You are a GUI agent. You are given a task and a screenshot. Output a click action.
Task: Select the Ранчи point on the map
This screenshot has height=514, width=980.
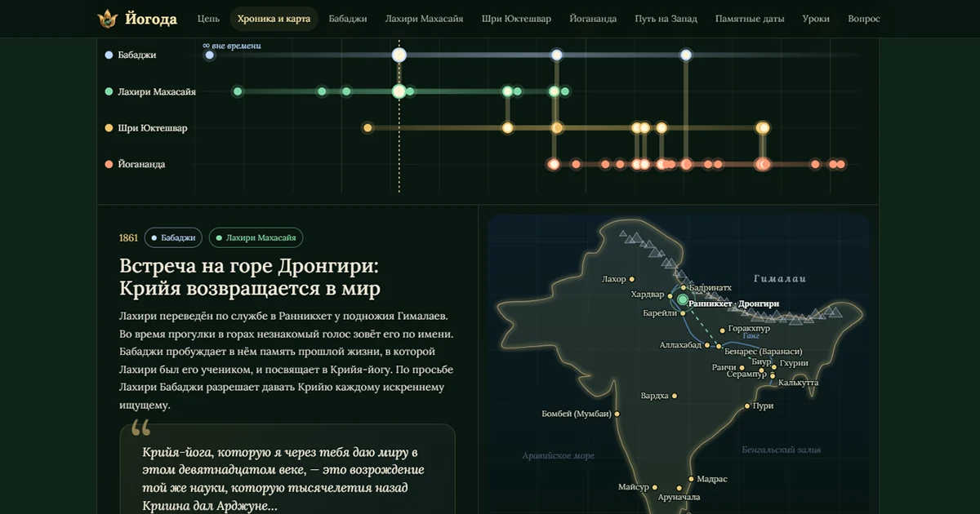(x=742, y=368)
